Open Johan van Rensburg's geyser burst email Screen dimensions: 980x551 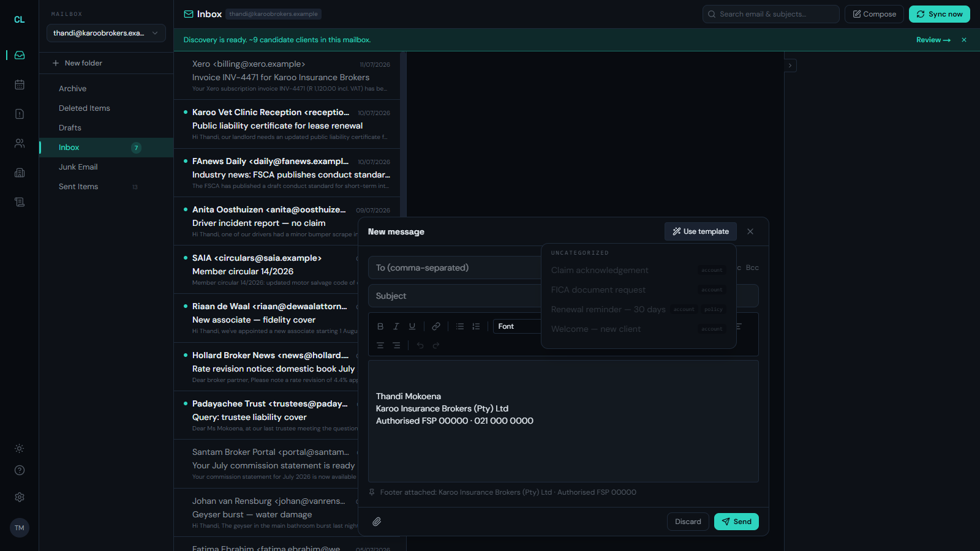266,512
